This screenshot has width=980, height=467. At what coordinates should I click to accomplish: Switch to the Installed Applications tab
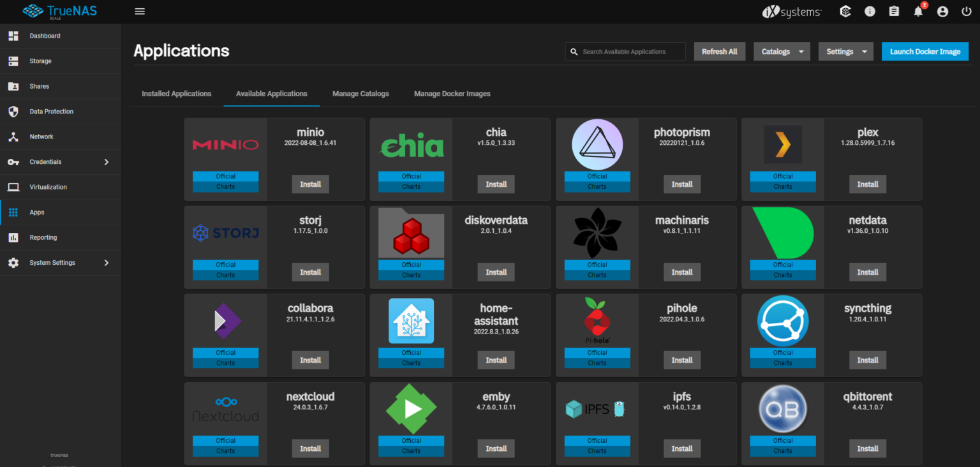[x=176, y=94]
